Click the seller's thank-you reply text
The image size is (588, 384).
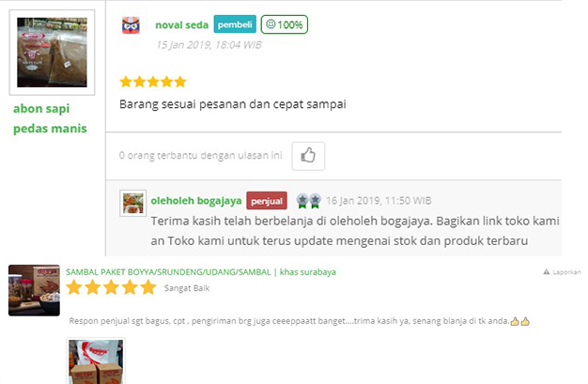click(x=355, y=231)
